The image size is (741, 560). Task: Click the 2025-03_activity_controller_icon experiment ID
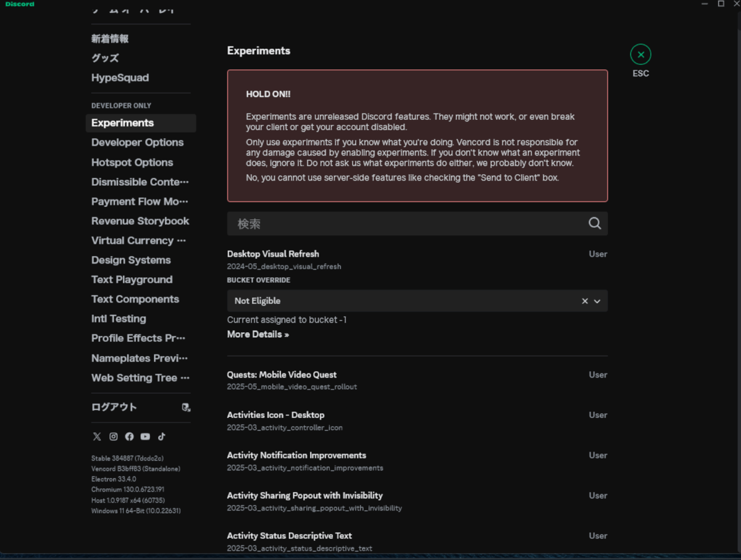(x=285, y=427)
